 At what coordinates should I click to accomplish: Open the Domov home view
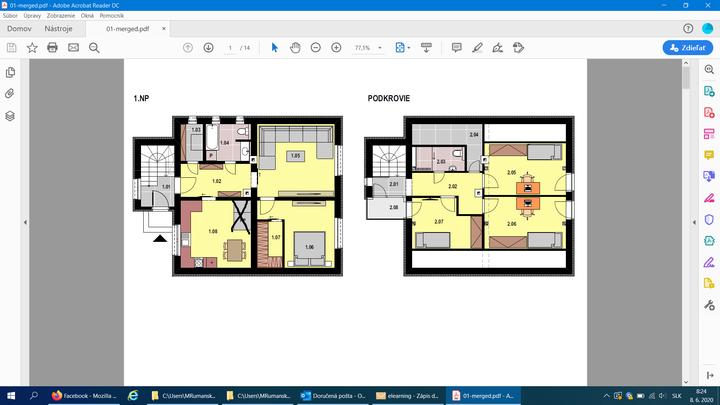pos(18,29)
